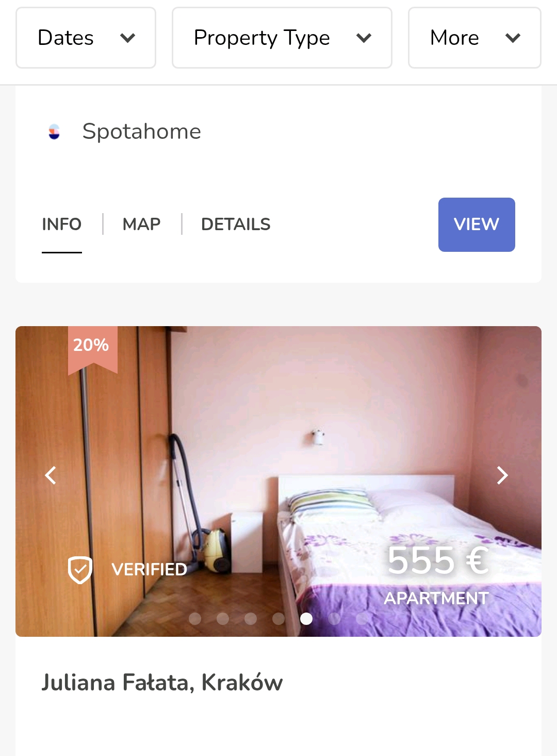The image size is (557, 756).
Task: Select the third carousel dot
Action: point(251,619)
